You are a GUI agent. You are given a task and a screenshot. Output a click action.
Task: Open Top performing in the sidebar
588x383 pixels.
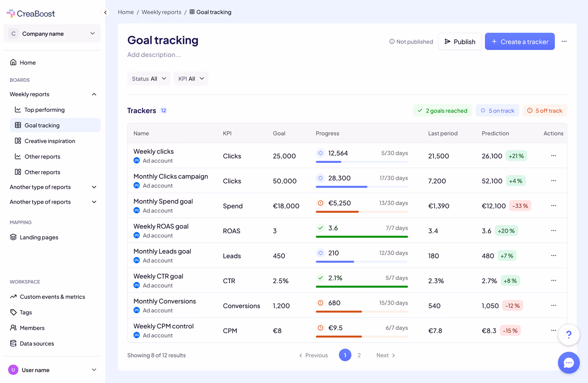click(44, 110)
